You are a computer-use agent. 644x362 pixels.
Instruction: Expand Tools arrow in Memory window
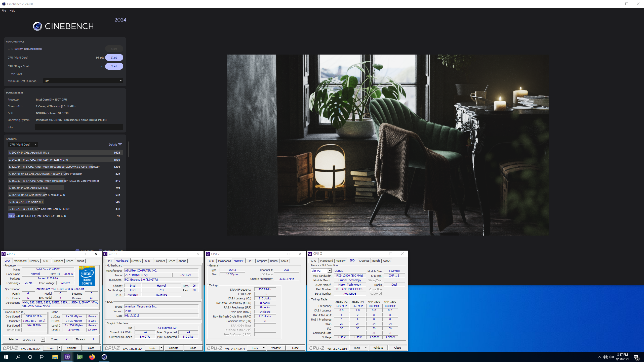(264, 348)
